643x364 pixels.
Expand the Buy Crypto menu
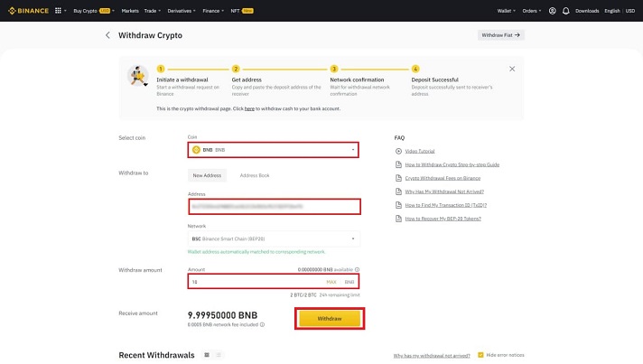point(94,11)
